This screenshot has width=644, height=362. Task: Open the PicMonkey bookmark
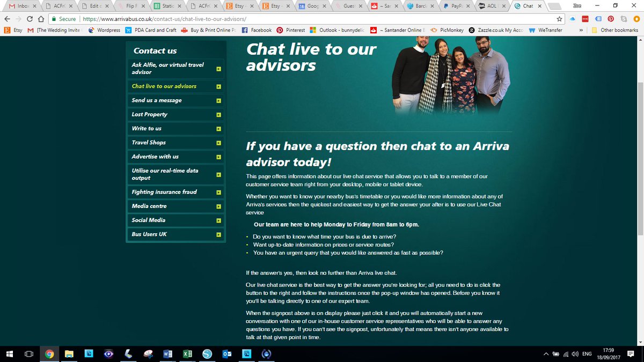447,30
